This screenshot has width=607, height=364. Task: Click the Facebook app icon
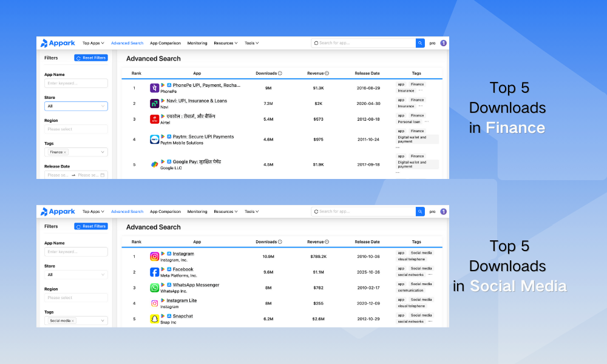click(x=155, y=272)
